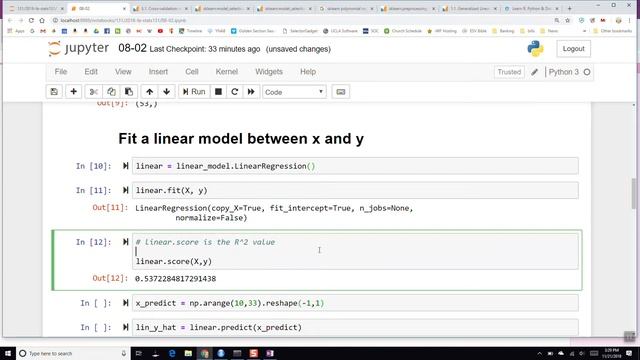Open the SelectorGadget bookmark
The width and height of the screenshot is (640, 360).
pyautogui.click(x=300, y=31)
